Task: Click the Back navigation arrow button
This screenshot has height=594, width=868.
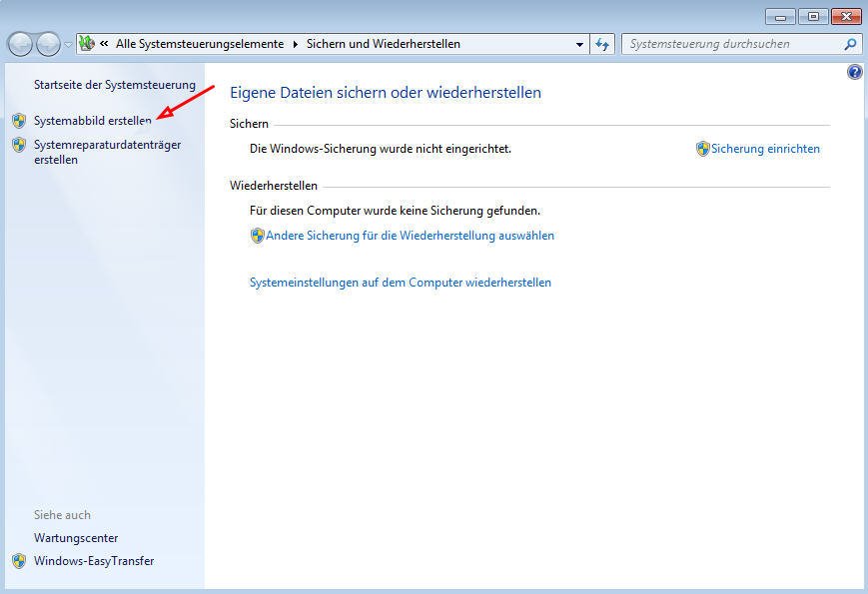Action: (x=21, y=44)
